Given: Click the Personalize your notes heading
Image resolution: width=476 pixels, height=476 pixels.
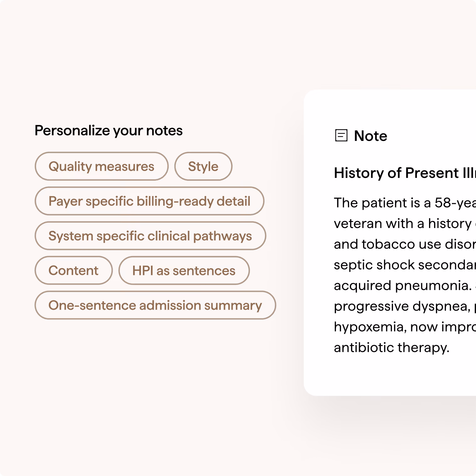Looking at the screenshot, I should click(x=109, y=131).
